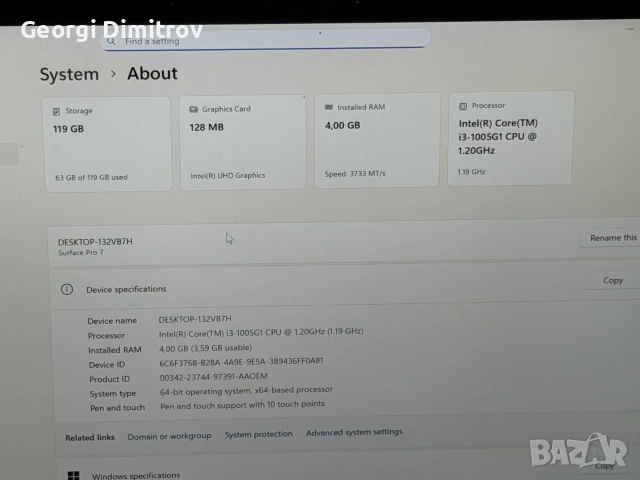The image size is (640, 480).
Task: Click the Pen and touch label
Action: (118, 408)
